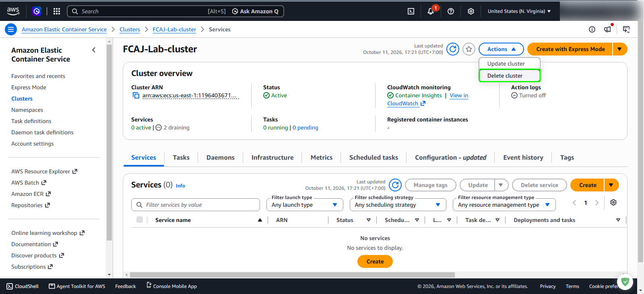The image size is (644, 294).
Task: Open Services table preferences gear
Action: coord(613,202)
